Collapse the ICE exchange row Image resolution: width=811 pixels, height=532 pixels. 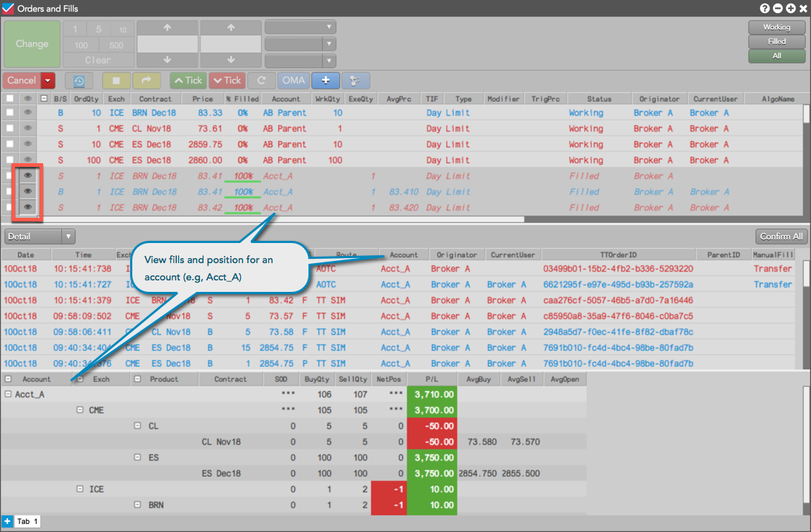(80, 489)
